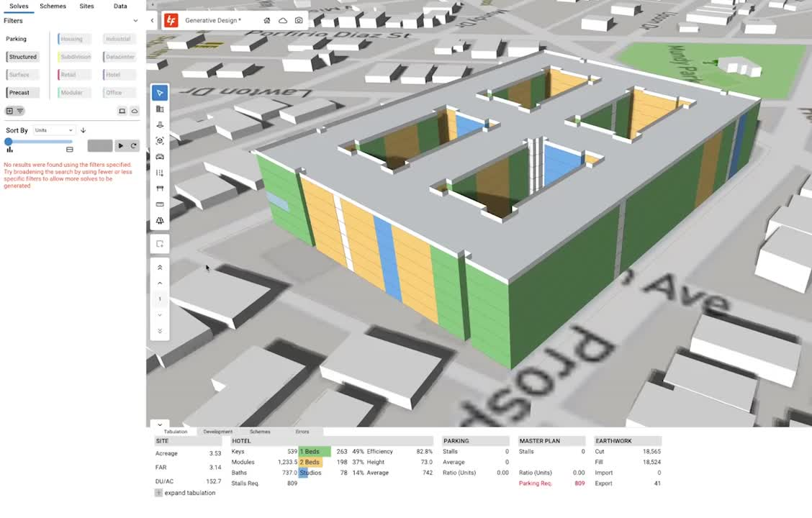
Task: Click the refresh solves button
Action: pyautogui.click(x=134, y=146)
